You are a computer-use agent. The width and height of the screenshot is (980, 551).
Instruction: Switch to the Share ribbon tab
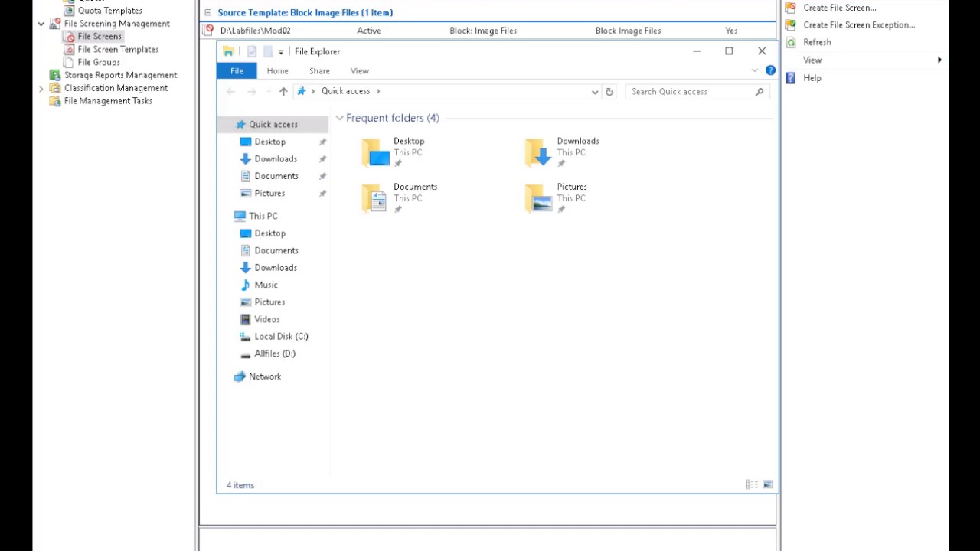click(319, 70)
